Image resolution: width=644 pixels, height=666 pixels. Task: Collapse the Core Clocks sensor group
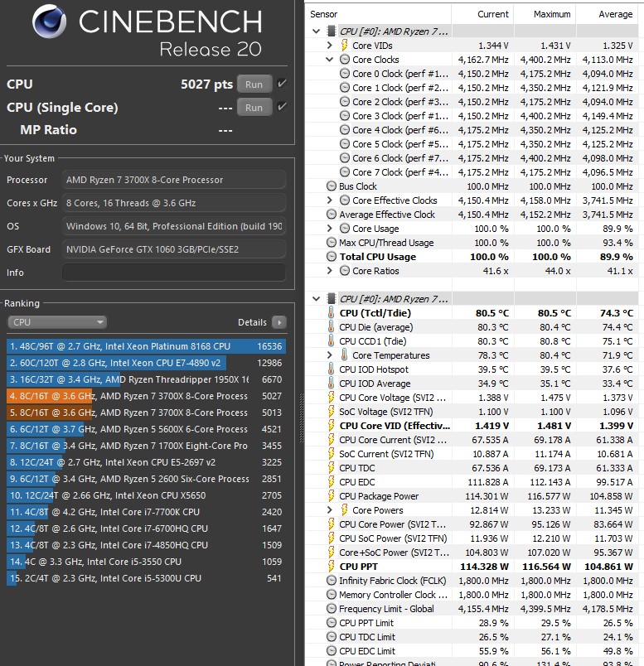click(x=331, y=60)
